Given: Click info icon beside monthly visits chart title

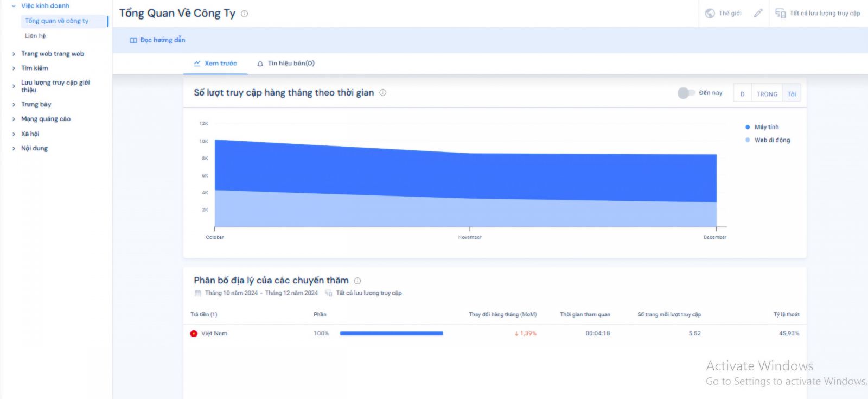Looking at the screenshot, I should tap(383, 92).
